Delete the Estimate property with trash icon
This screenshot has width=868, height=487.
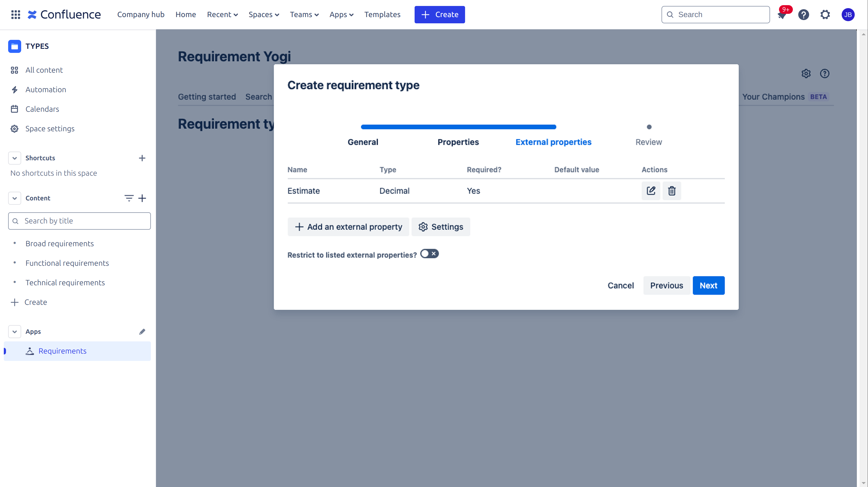672,191
